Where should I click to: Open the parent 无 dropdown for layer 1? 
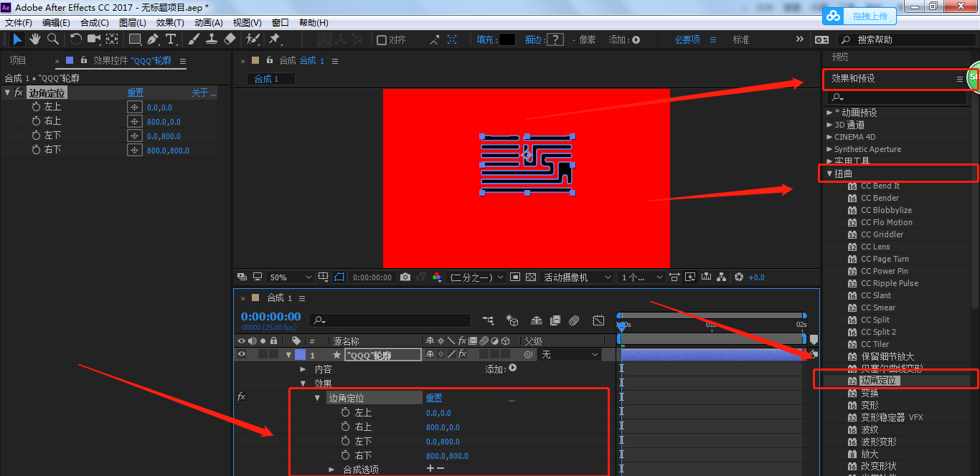[570, 354]
